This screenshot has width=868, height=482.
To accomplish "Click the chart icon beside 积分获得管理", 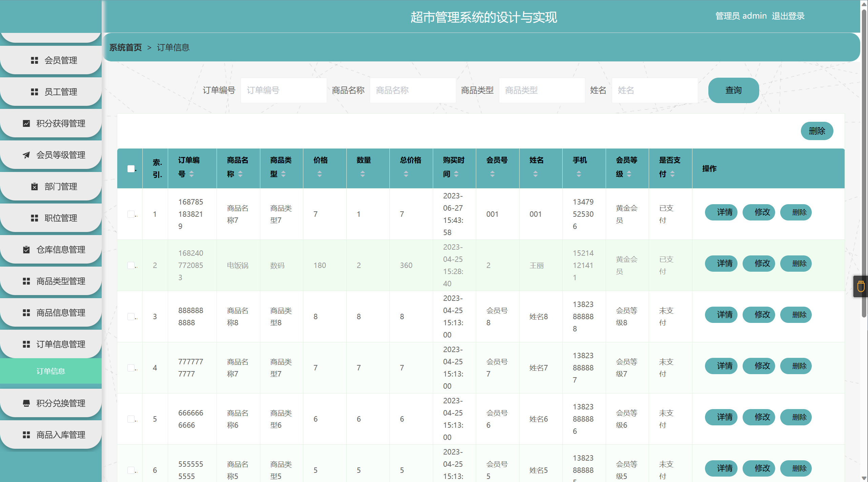I will pyautogui.click(x=26, y=123).
